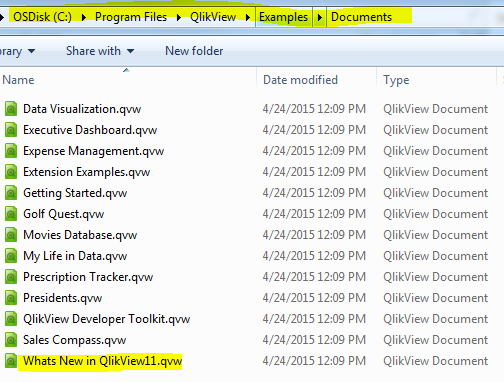This screenshot has width=504, height=382.
Task: Click the Prescription Tracker.qvw file icon
Action: click(11, 277)
